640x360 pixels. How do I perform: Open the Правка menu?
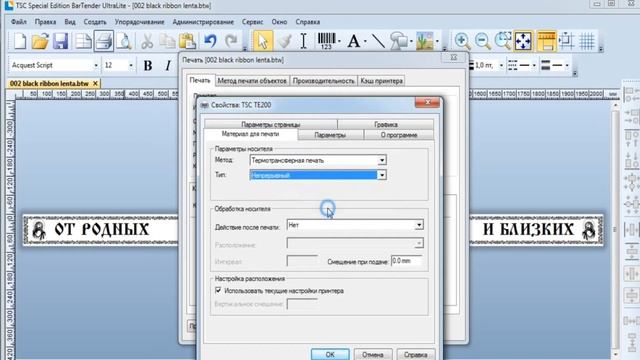[x=45, y=22]
